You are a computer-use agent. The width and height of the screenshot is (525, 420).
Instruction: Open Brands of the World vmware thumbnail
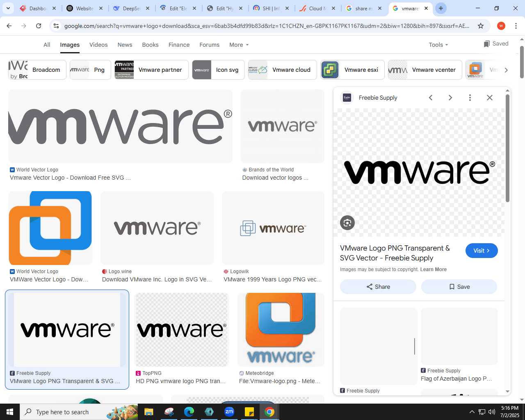(x=282, y=126)
